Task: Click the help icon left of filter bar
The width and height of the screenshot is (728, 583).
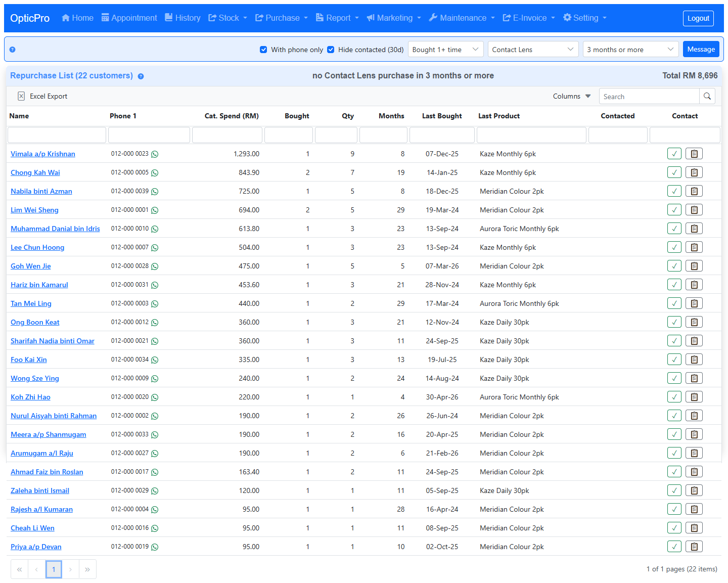Action: [x=12, y=50]
